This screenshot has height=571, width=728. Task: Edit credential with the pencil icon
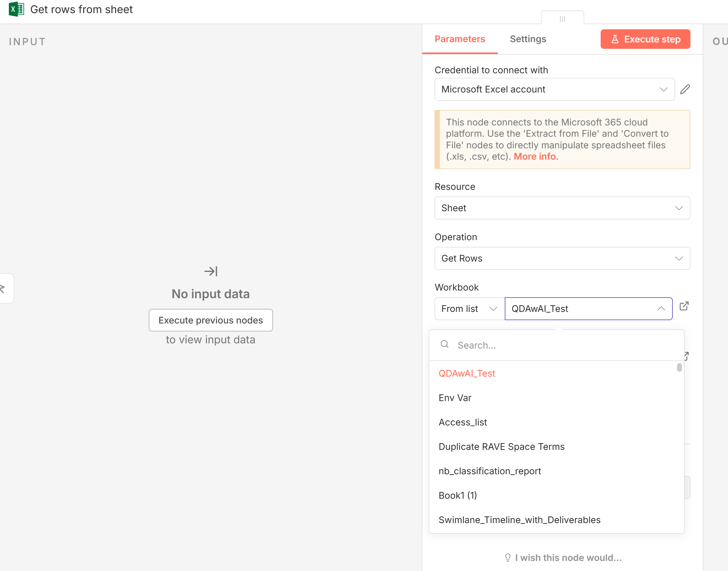[685, 89]
